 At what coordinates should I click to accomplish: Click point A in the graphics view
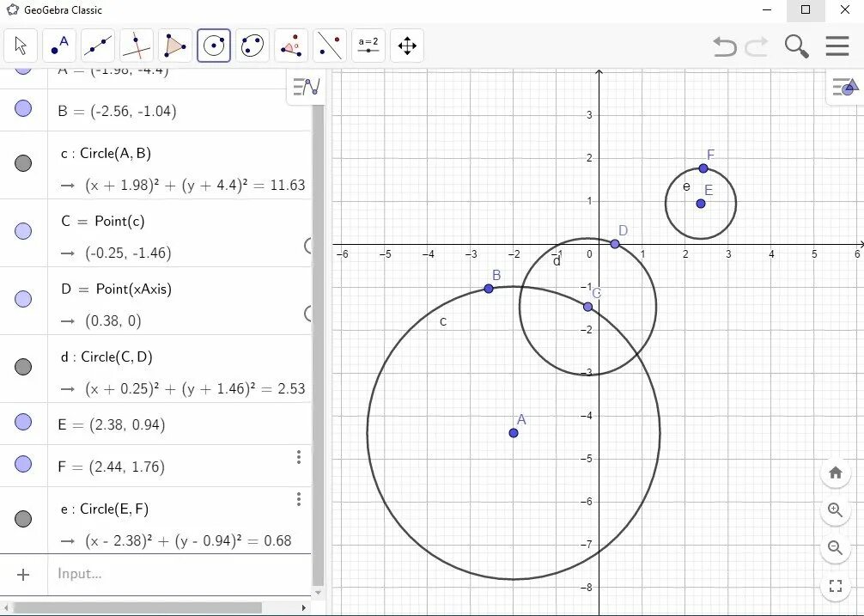click(514, 433)
